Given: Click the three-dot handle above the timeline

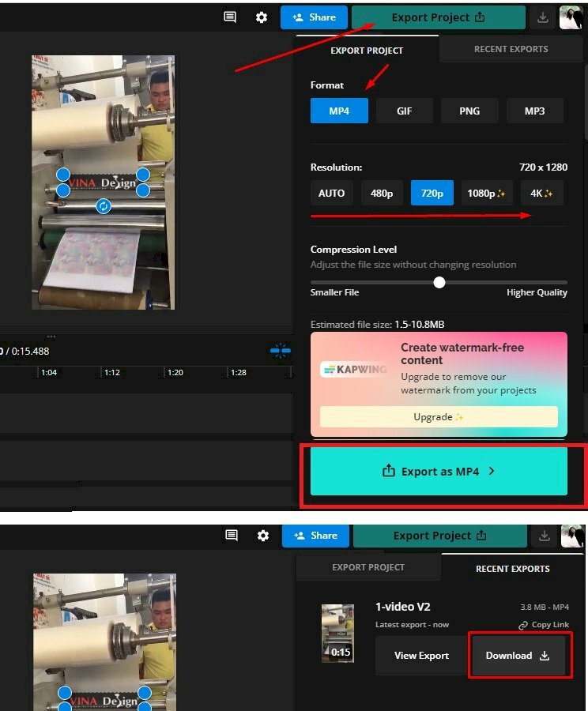Looking at the screenshot, I should pos(51,337).
